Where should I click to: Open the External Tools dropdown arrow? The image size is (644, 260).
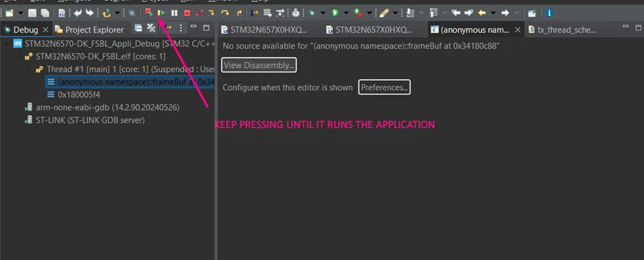pos(370,13)
